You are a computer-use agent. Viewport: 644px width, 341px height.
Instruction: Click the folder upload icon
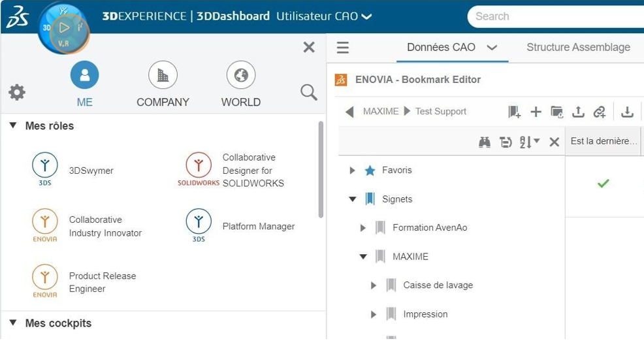point(557,112)
